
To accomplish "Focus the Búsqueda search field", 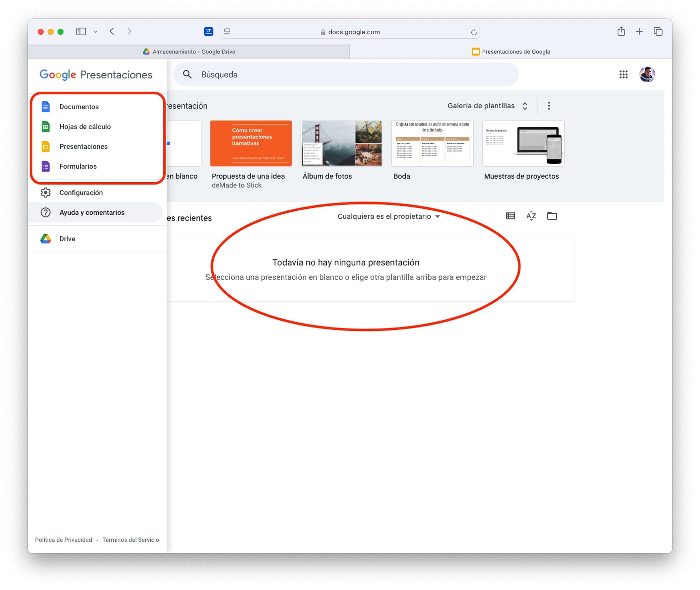I will [x=346, y=75].
